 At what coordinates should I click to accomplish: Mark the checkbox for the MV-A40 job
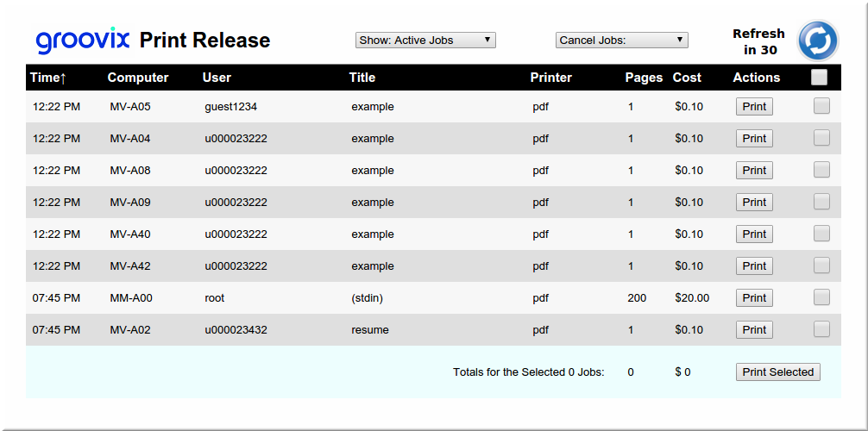(821, 234)
